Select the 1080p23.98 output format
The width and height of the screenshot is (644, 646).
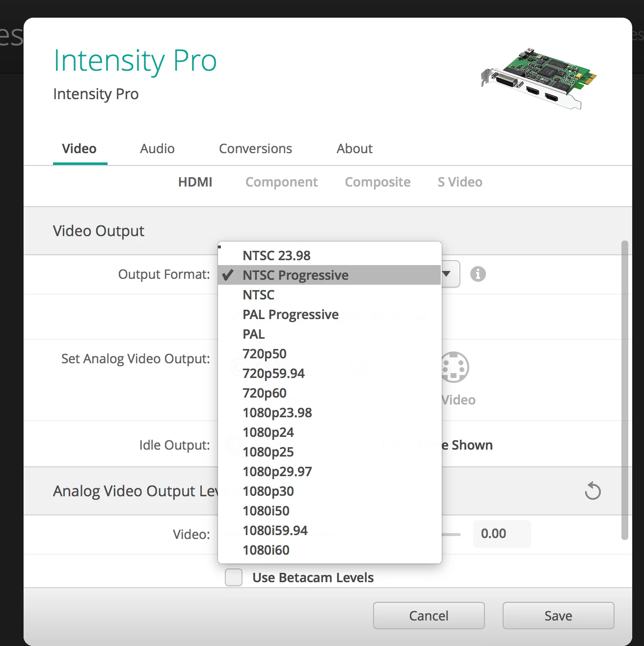[x=329, y=412]
